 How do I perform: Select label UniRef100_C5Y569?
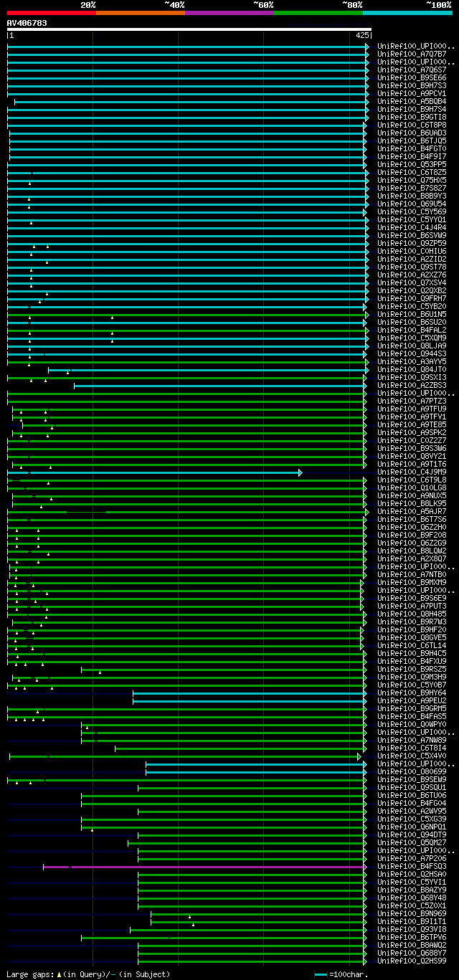click(x=412, y=212)
